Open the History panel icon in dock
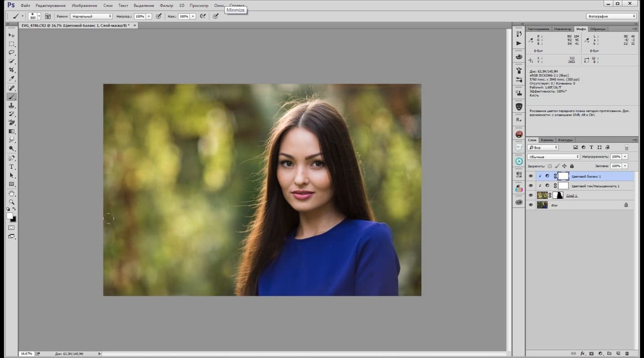This screenshot has height=358, width=644. [519, 33]
